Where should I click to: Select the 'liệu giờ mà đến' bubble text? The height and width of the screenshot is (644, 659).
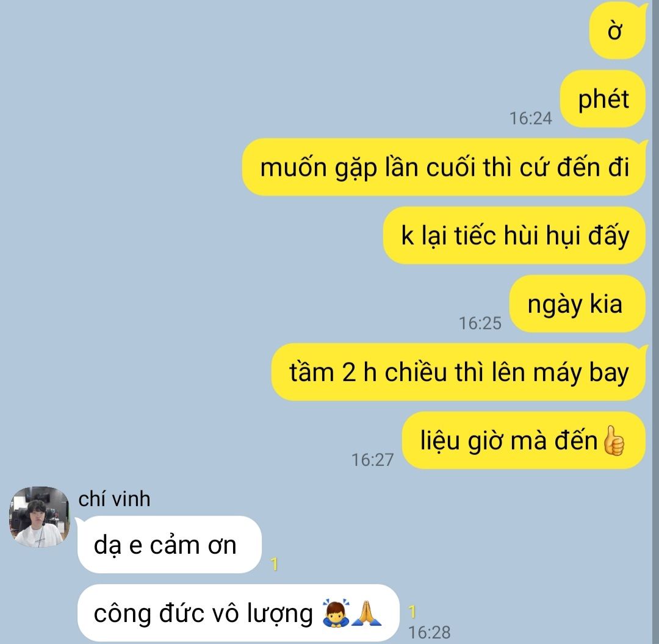[508, 441]
